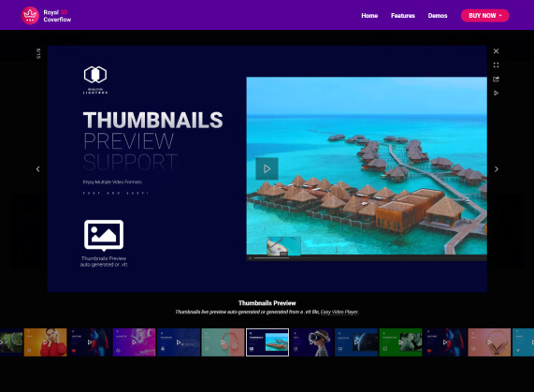The height and width of the screenshot is (392, 534).
Task: Close the lightbox with the X icon
Action: pyautogui.click(x=496, y=51)
